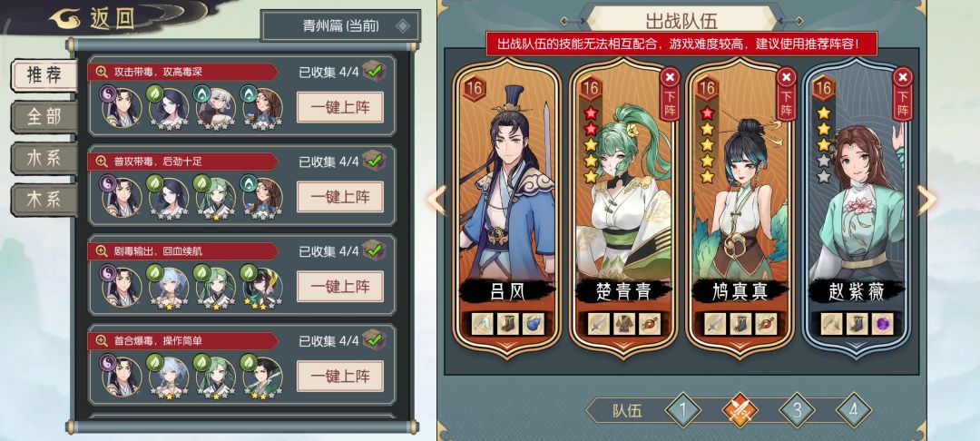Open the 青州篇 (当前) chapter dropdown
Viewport: 980px width, 441px height.
tap(341, 25)
